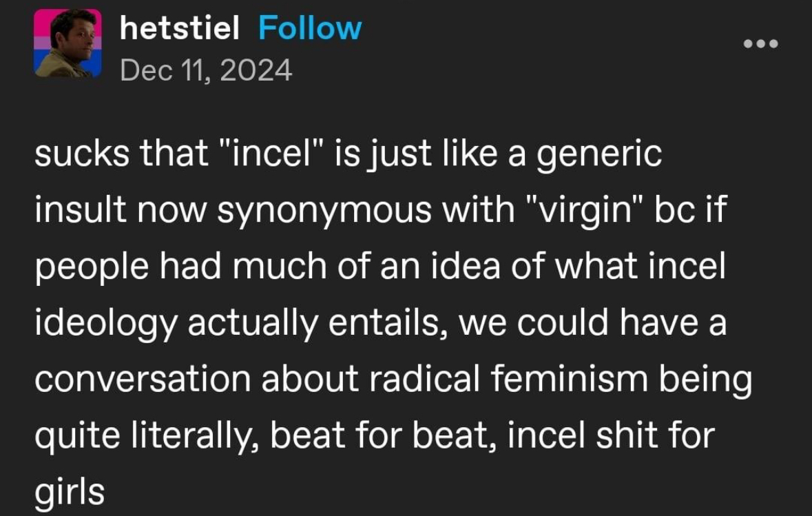The height and width of the screenshot is (516, 812).
Task: Open the Dec 11, 2024 timestamp permalink
Action: 206,70
